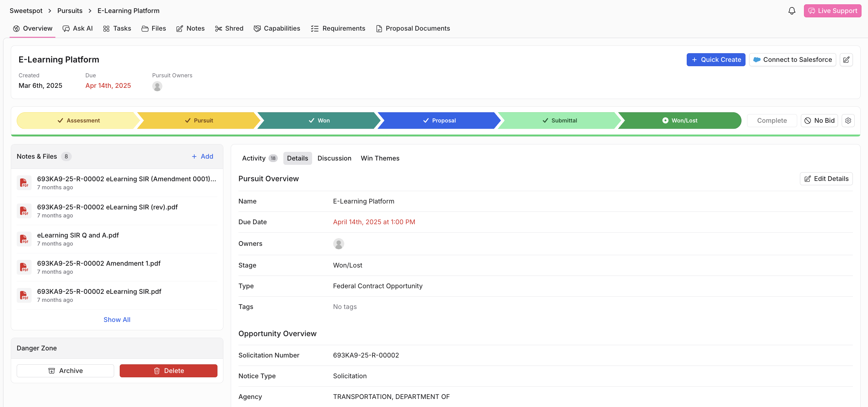Click PDF icon for eLearning SIR Q and A
The width and height of the screenshot is (868, 407).
(24, 239)
